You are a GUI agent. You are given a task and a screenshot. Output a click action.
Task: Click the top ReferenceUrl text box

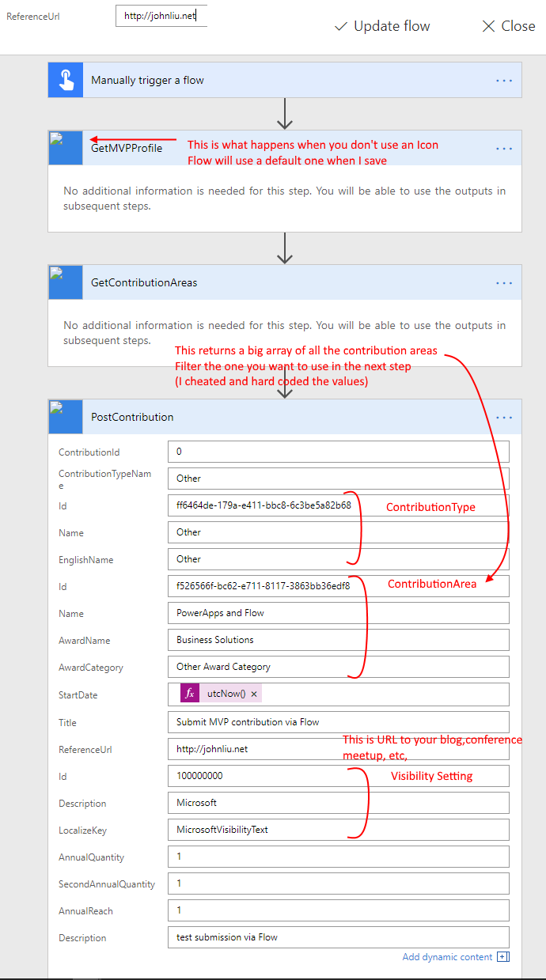(x=161, y=16)
